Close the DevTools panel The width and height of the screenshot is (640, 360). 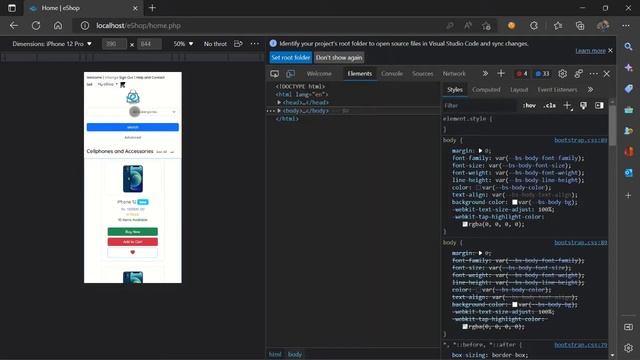point(607,74)
